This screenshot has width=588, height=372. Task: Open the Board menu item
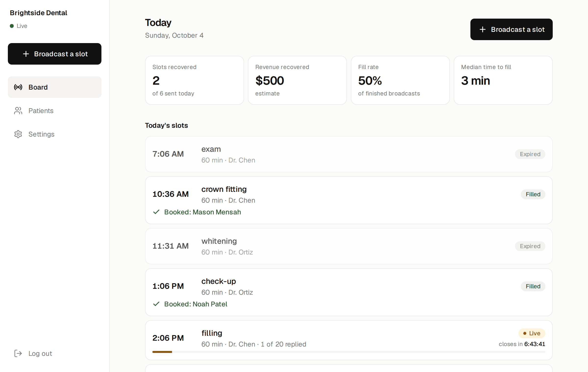click(x=55, y=87)
